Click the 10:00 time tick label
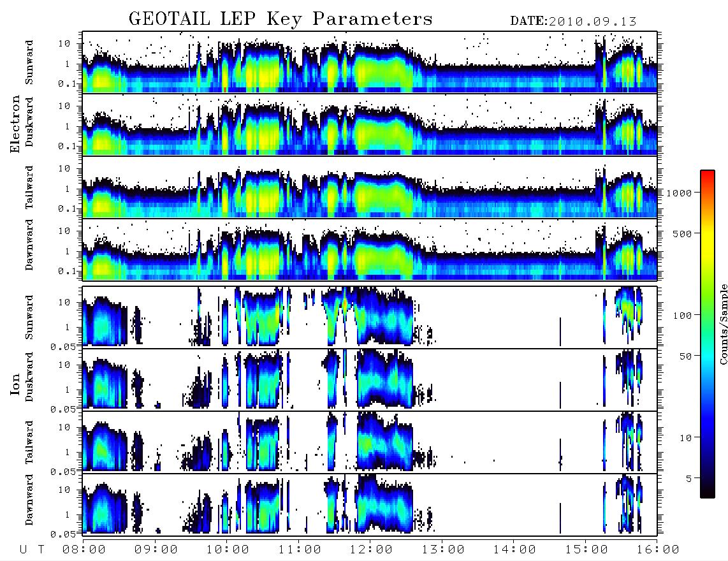Image resolution: width=728 pixels, height=561 pixels. pos(228,550)
